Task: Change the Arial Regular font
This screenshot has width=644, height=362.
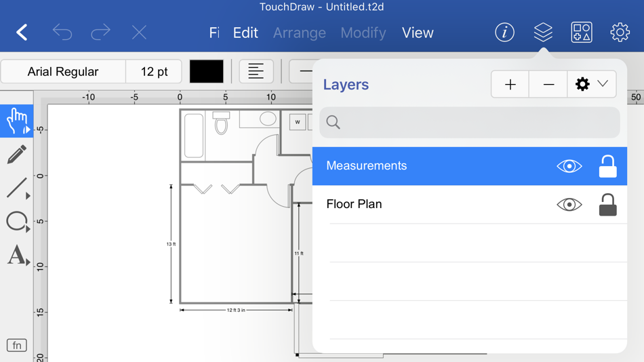Action: click(63, 71)
